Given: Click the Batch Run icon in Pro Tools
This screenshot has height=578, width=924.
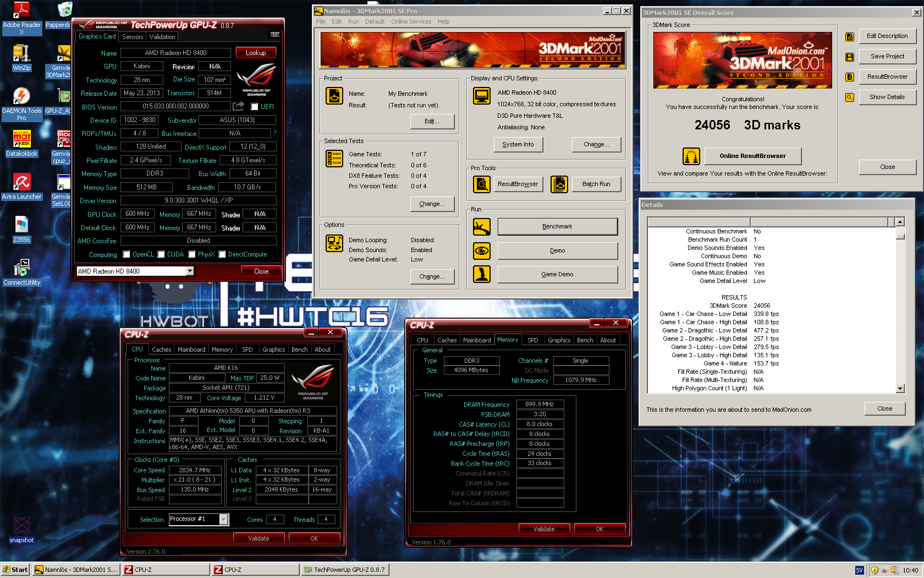Looking at the screenshot, I should [559, 184].
